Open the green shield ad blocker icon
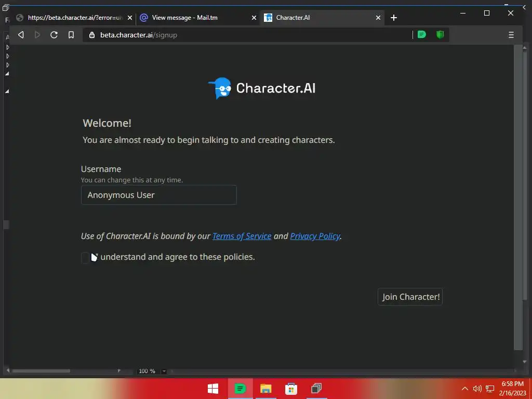 tap(440, 35)
